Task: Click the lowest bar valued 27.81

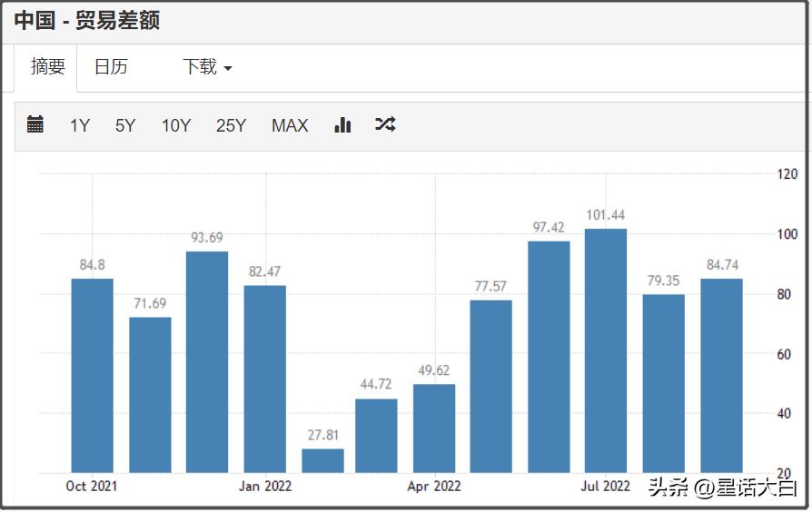Action: 322,460
